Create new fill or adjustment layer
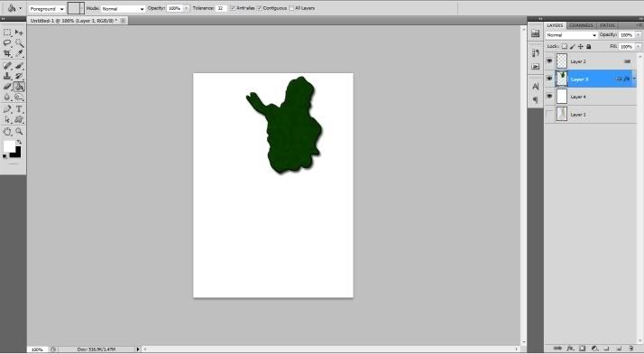Screen dimensions: 644x354 (594, 349)
